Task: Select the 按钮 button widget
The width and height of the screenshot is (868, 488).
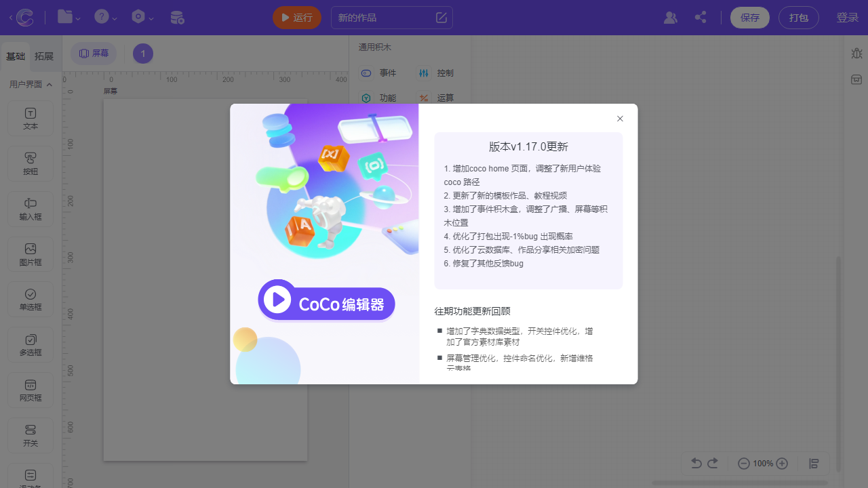Action: pos(31,164)
